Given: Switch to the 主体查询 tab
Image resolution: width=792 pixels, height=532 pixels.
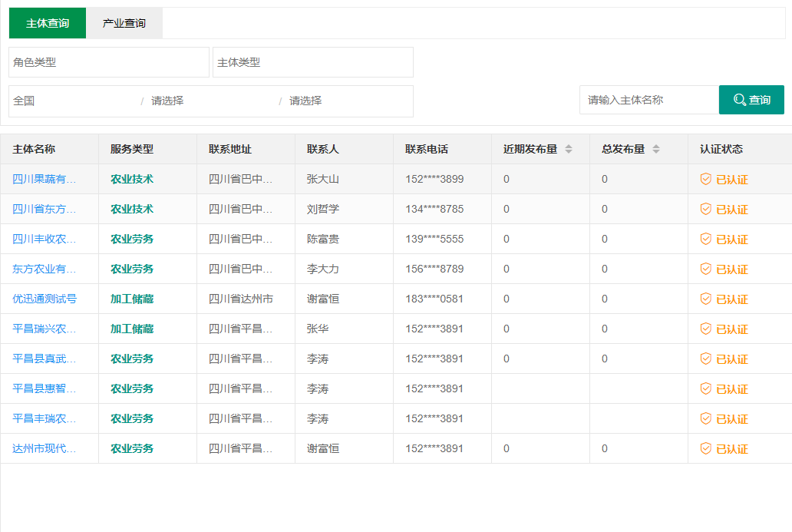Looking at the screenshot, I should point(48,23).
